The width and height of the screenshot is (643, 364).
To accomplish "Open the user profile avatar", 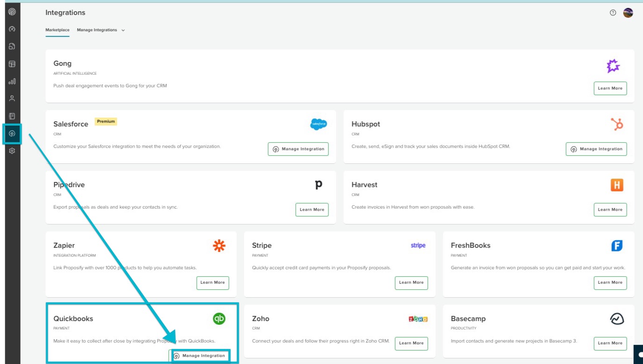I will 628,13.
